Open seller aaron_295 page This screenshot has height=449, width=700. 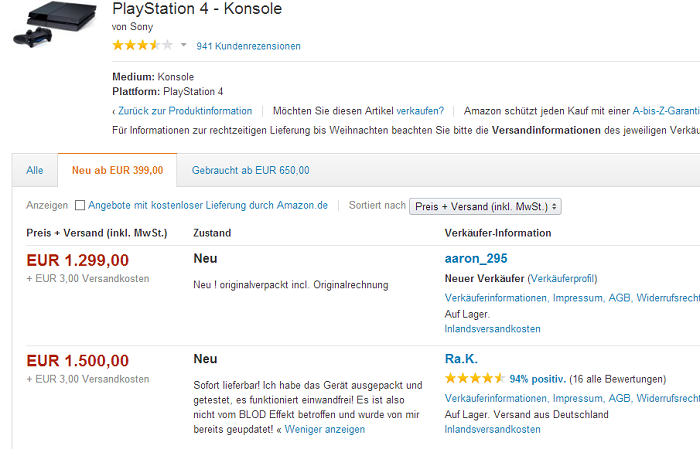476,258
